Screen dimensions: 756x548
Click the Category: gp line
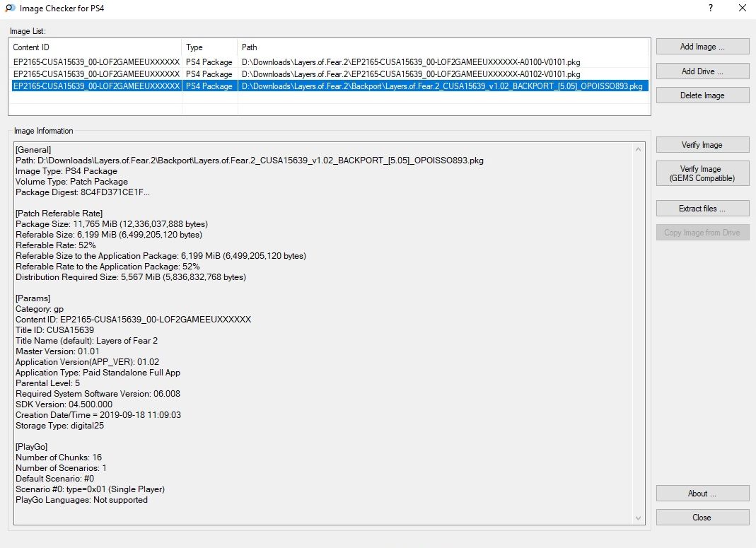[40, 309]
